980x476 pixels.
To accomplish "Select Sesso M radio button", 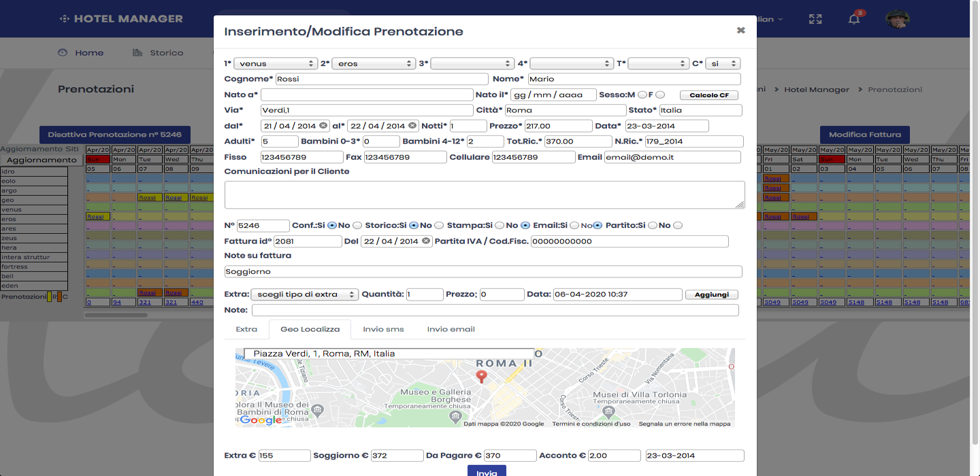I will tap(642, 95).
